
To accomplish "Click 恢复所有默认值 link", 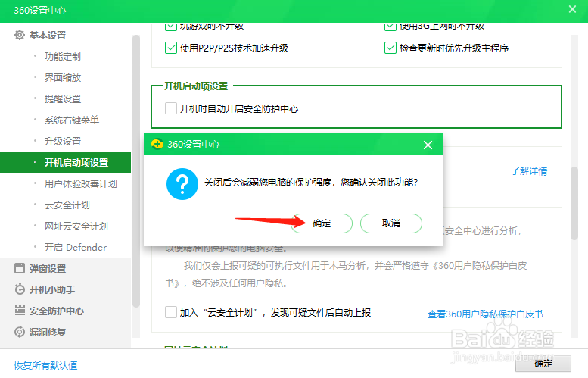I will (45, 365).
